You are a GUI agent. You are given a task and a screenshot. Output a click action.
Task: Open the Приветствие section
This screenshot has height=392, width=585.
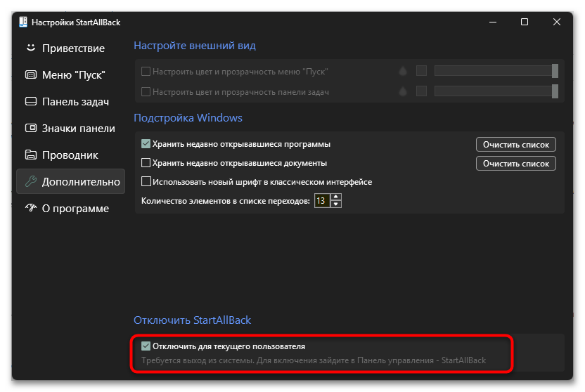70,48
